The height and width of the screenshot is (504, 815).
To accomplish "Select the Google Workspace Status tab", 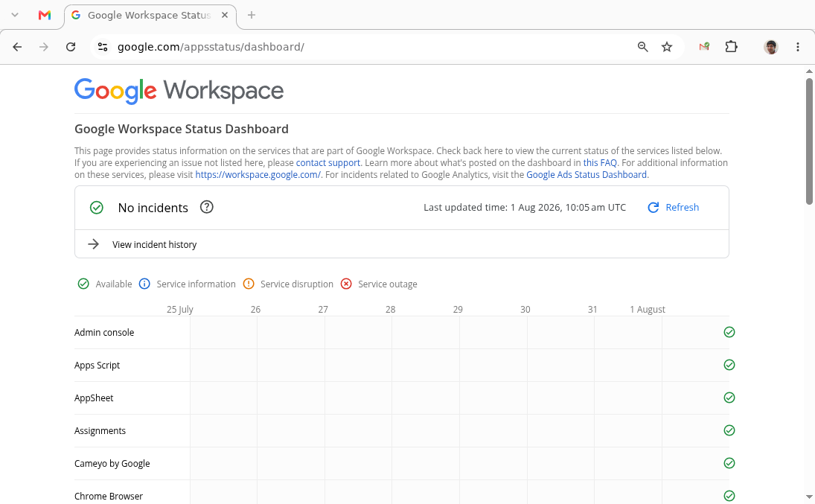I will pos(150,16).
